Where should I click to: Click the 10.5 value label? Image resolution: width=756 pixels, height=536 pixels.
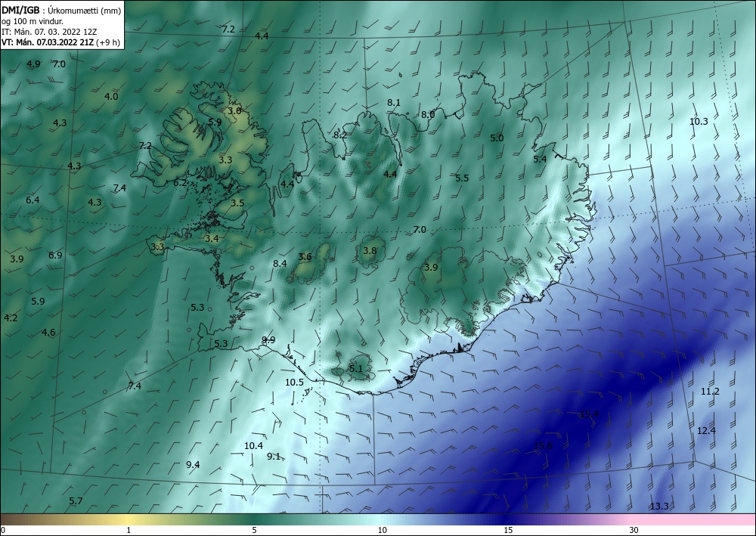(294, 383)
